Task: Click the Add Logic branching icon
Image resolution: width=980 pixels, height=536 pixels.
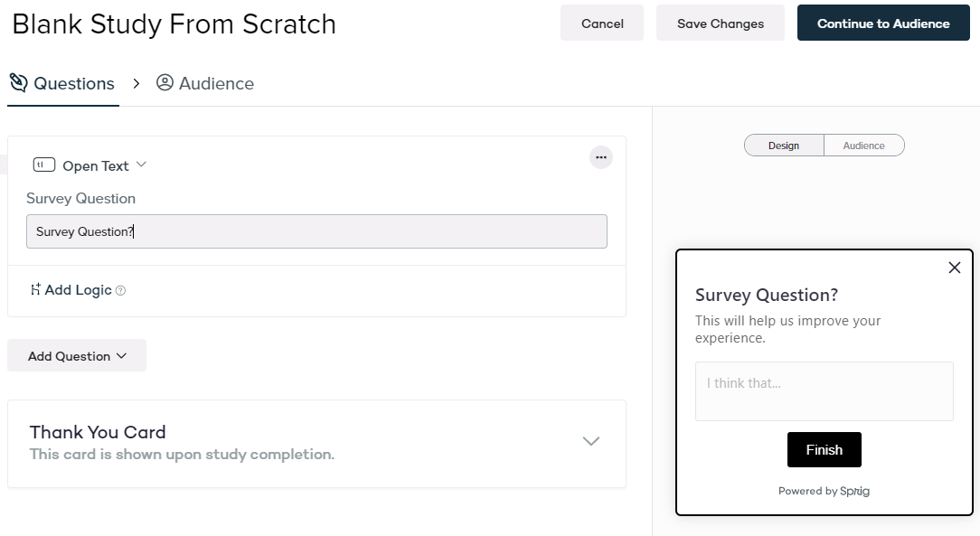Action: pos(35,290)
